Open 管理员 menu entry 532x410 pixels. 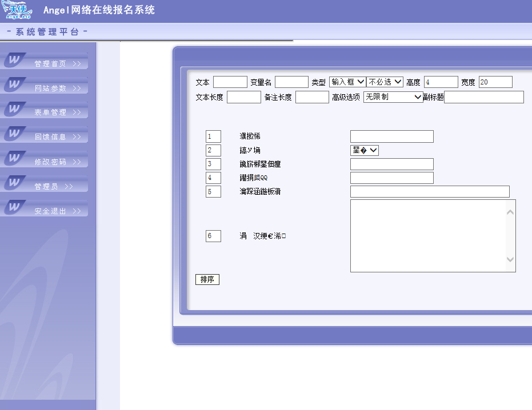click(46, 187)
